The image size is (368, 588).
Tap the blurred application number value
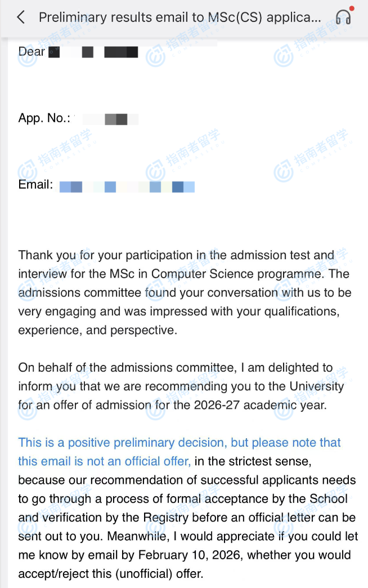pos(110,119)
